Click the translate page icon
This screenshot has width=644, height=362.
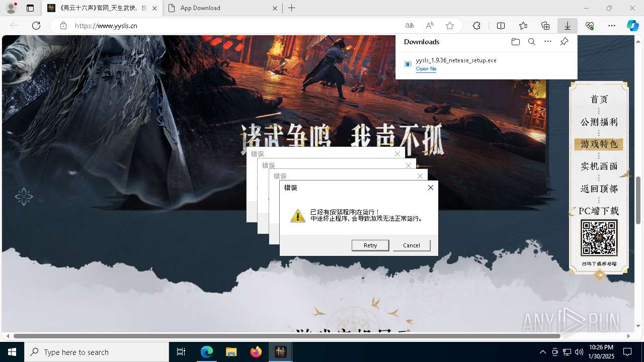[410, 26]
